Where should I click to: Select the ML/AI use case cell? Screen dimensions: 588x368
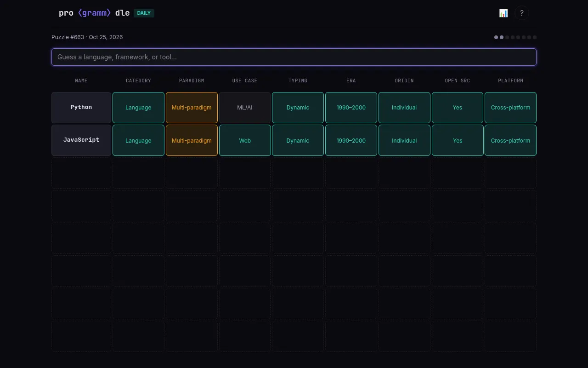(245, 108)
